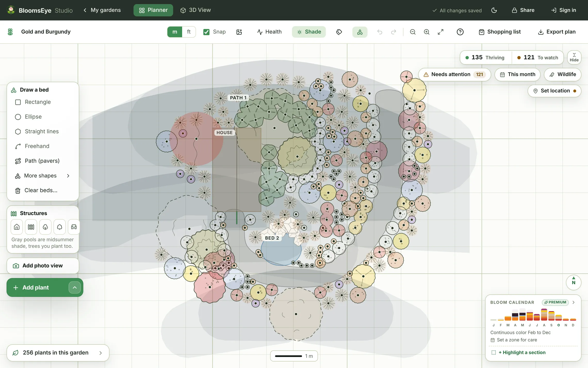Click the August bar in bloom calendar
The image size is (588, 368).
pos(544,314)
